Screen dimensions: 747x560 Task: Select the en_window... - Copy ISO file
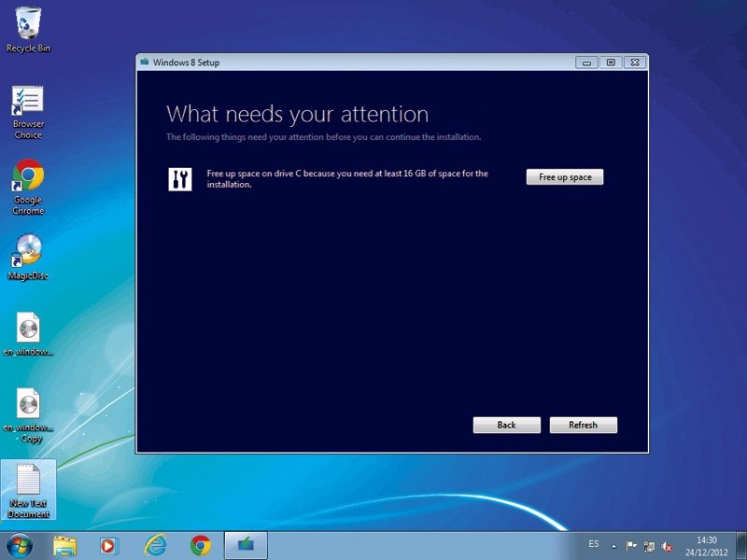pos(28,415)
